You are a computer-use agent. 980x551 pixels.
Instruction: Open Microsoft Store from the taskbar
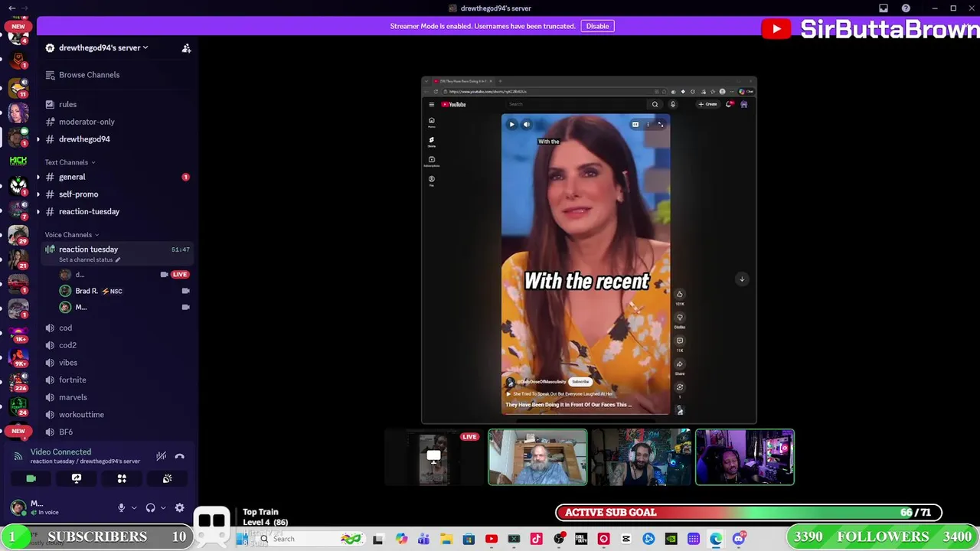pos(469,540)
